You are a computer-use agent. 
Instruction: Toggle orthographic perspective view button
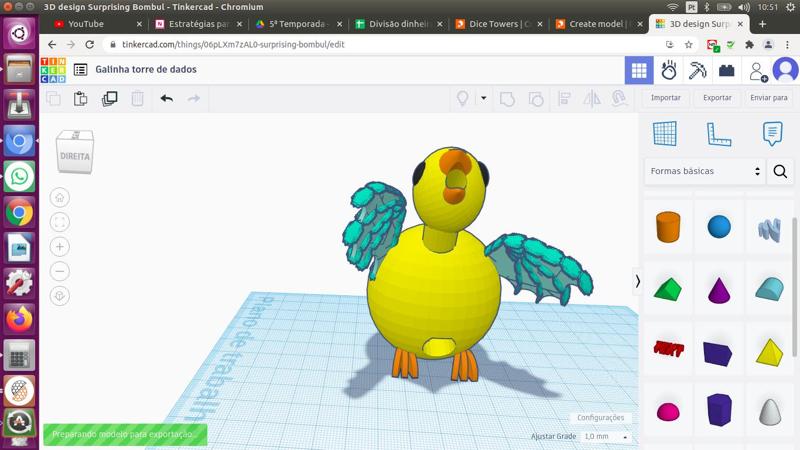coord(60,295)
